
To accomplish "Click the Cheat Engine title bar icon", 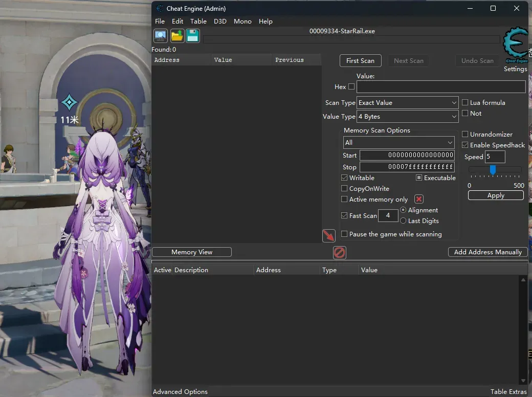I will [160, 9].
